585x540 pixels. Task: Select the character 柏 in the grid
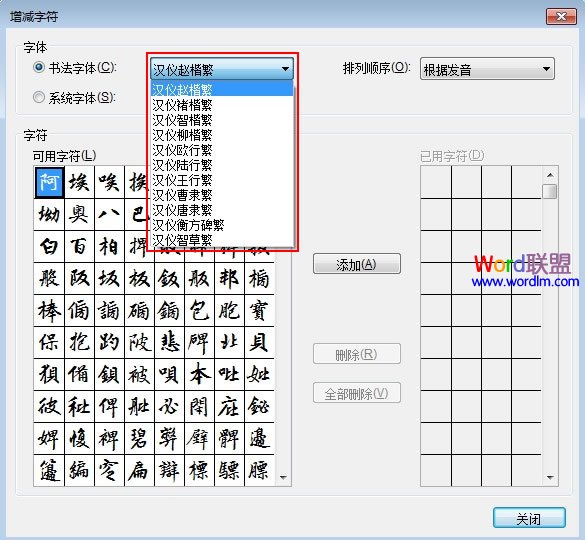[109, 247]
